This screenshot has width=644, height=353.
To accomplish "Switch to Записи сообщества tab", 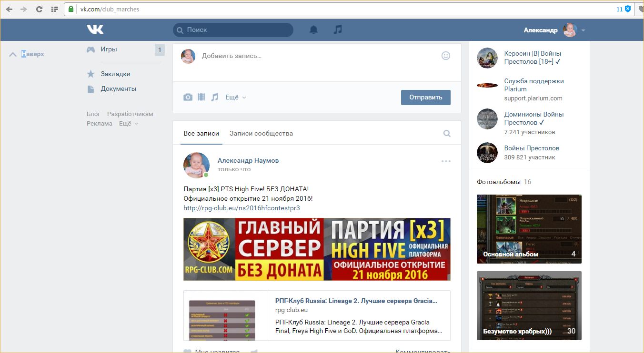I will [x=261, y=134].
